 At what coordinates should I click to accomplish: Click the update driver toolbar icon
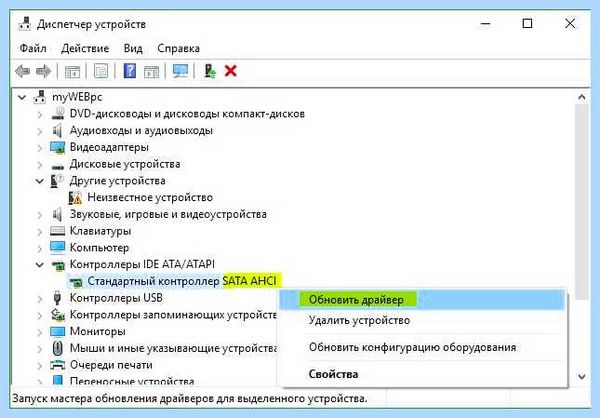(x=209, y=71)
